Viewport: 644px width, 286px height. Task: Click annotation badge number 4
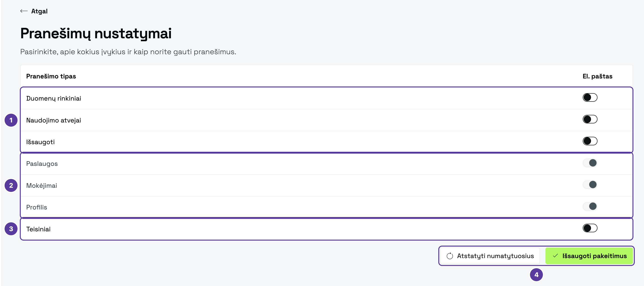click(x=536, y=275)
